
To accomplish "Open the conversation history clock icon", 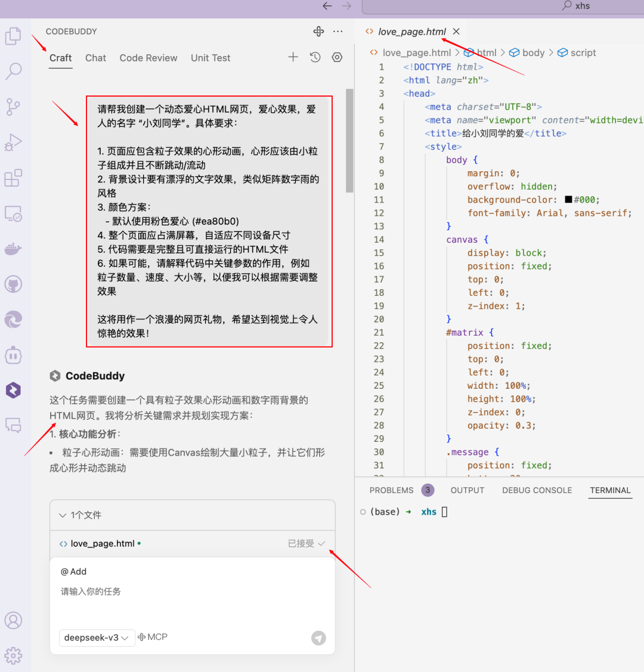I will [x=315, y=57].
